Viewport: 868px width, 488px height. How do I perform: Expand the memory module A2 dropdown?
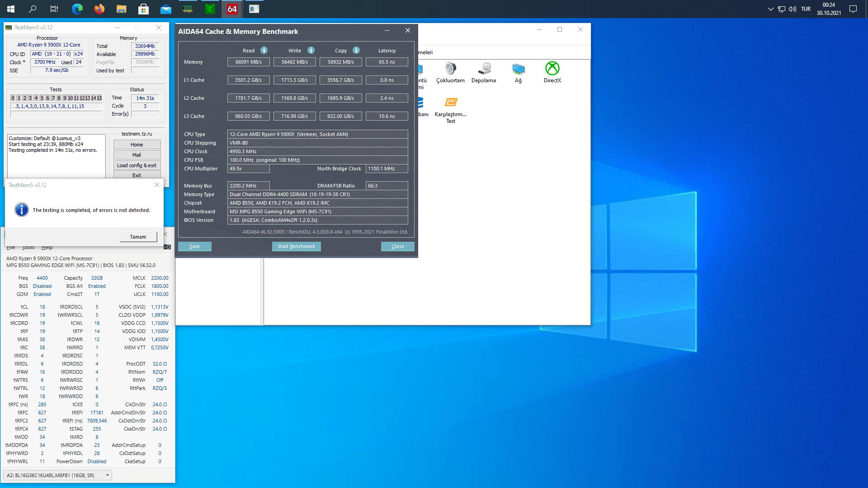pos(108,475)
